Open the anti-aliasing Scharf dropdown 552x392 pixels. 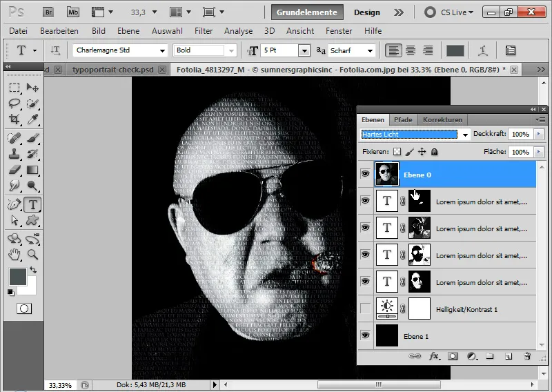pos(370,50)
